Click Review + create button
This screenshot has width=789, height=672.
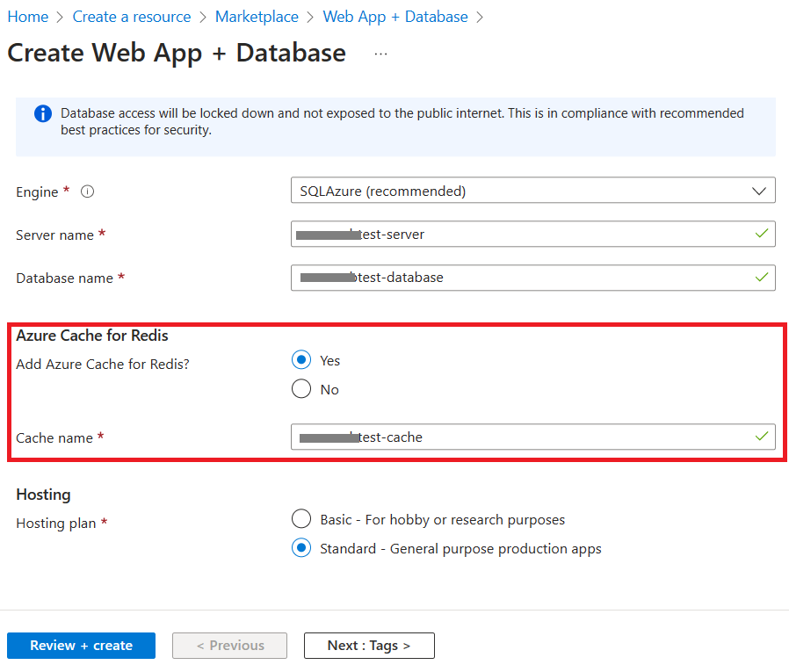point(81,646)
